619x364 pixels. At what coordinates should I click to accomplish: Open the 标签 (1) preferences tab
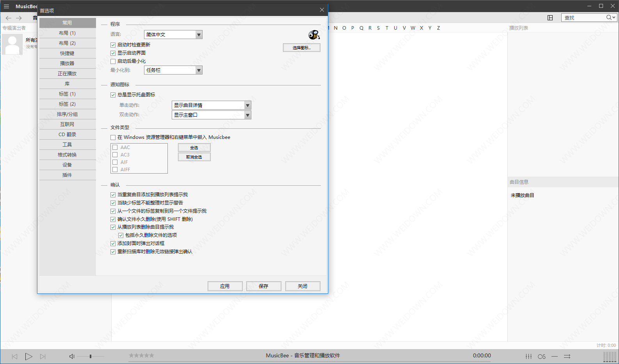point(68,94)
